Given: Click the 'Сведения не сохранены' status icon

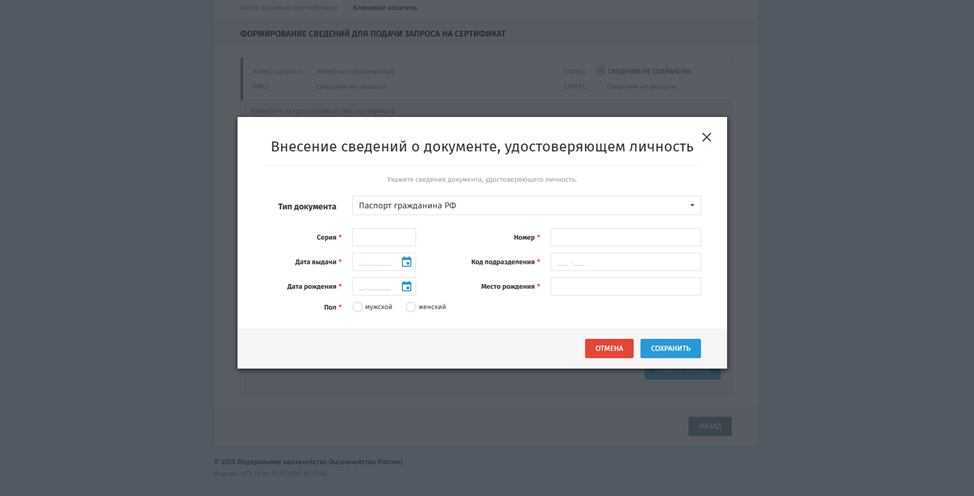Looking at the screenshot, I should pos(600,71).
